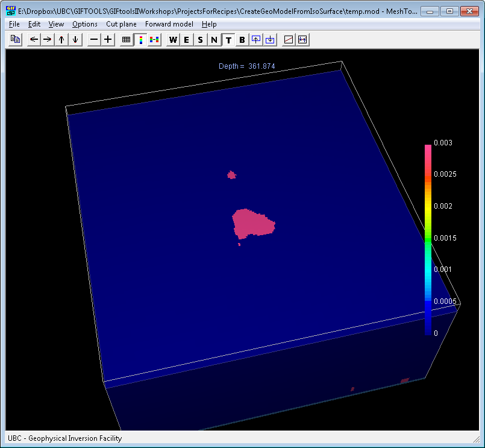The height and width of the screenshot is (448, 485).
Task: Zoom out using the minus button
Action: [94, 40]
